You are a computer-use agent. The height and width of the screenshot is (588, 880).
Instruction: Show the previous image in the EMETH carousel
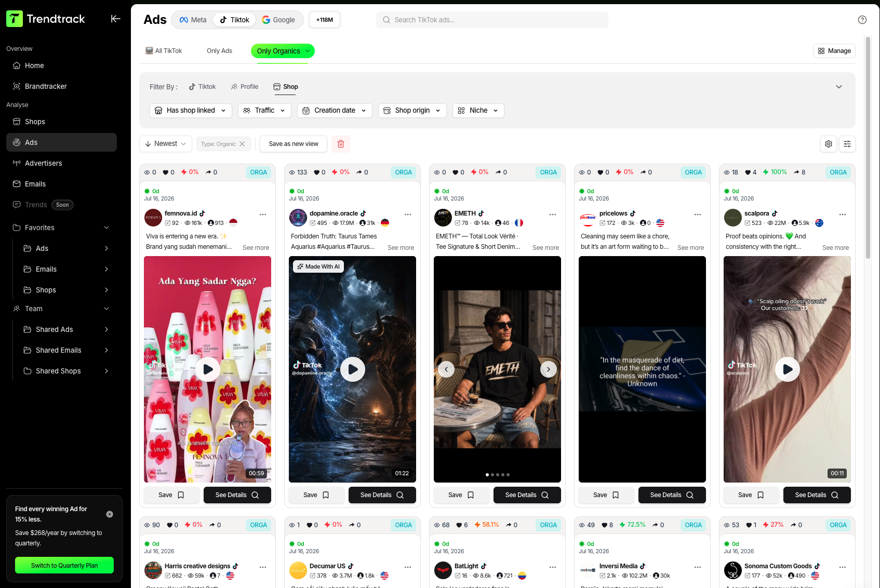click(446, 369)
